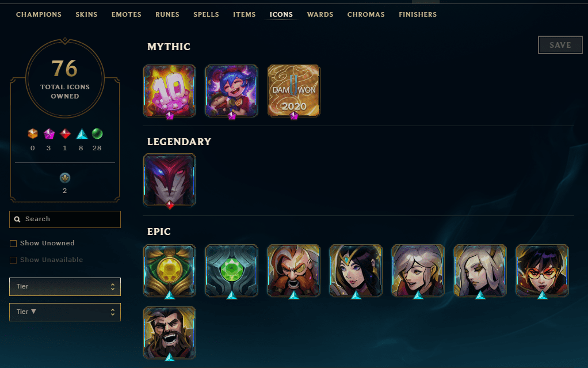Viewport: 588px width, 368px height.
Task: Select the legendary red-masked champion icon
Action: click(170, 180)
